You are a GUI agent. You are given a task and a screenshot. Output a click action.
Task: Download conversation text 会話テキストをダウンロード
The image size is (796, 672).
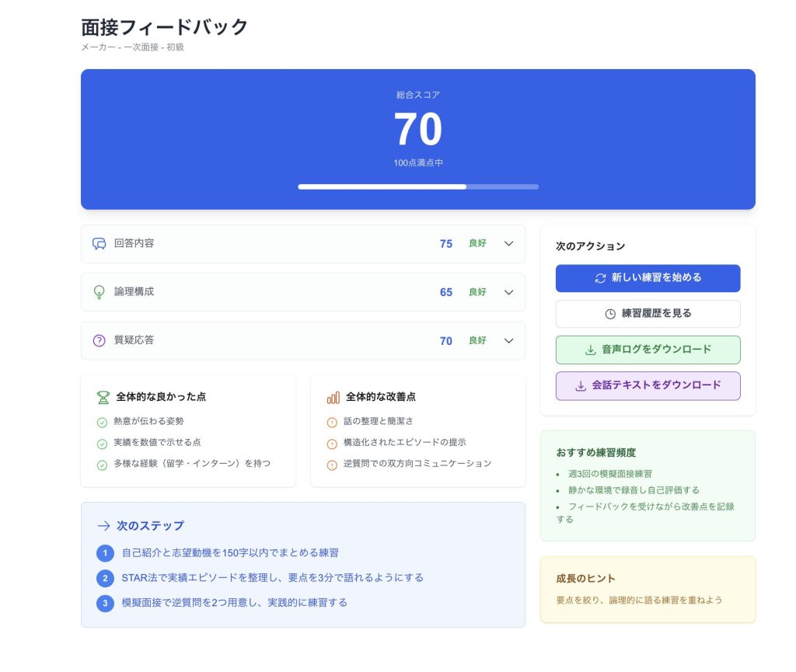(x=648, y=385)
